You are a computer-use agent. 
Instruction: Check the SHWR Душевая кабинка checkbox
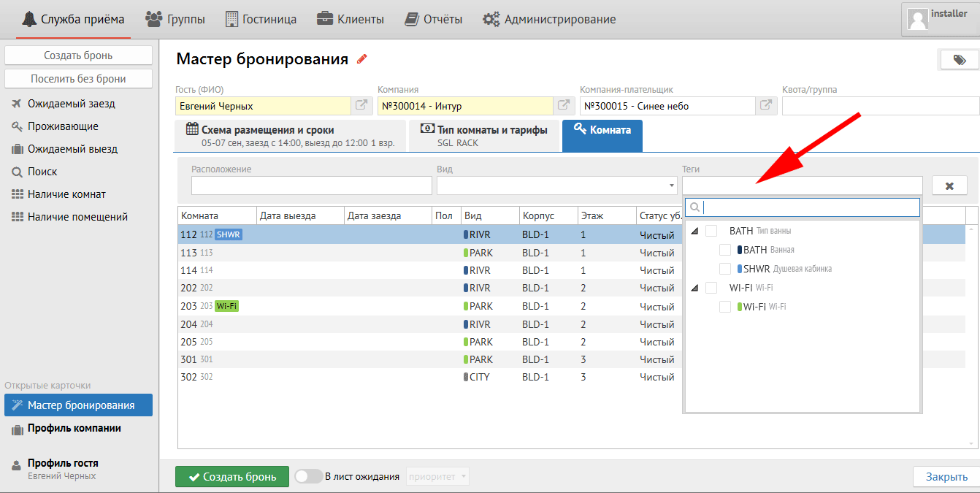click(x=725, y=269)
